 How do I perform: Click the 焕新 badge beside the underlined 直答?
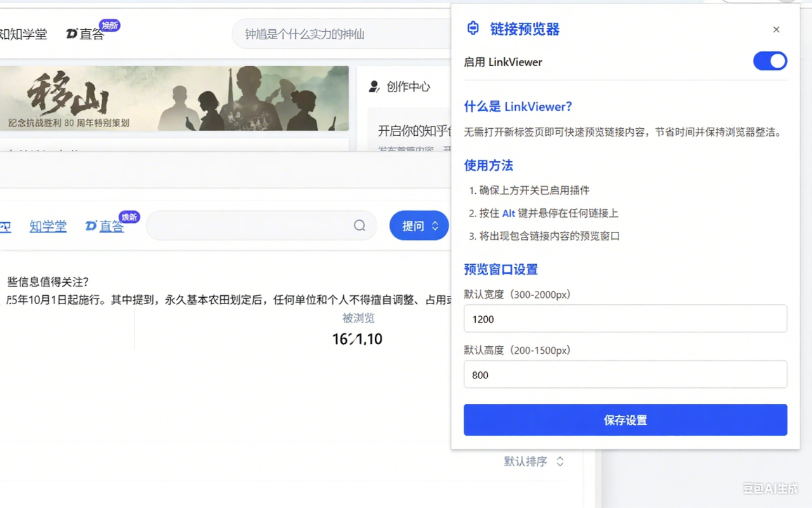coord(129,217)
